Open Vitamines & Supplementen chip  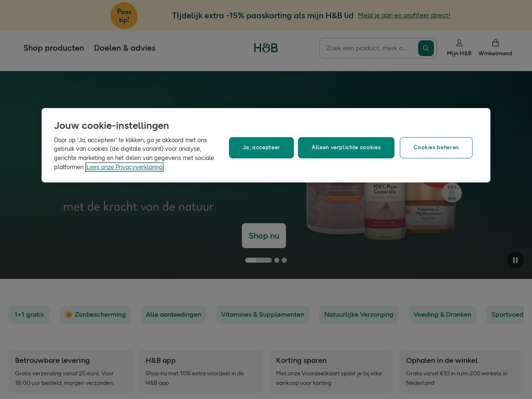point(263,315)
